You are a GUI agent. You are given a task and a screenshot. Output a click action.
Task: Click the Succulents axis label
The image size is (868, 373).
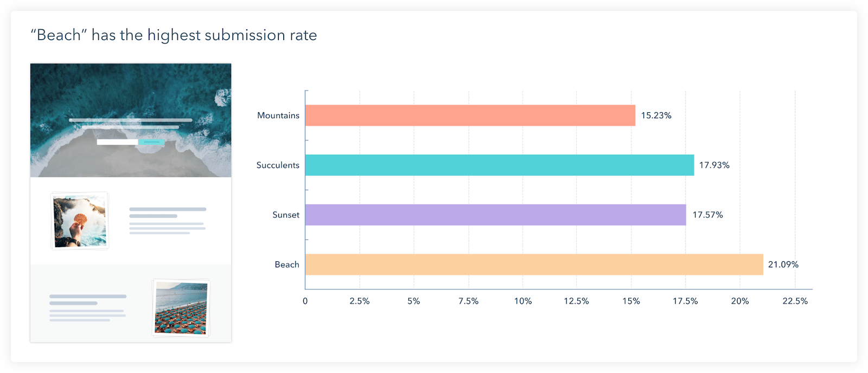click(x=278, y=165)
